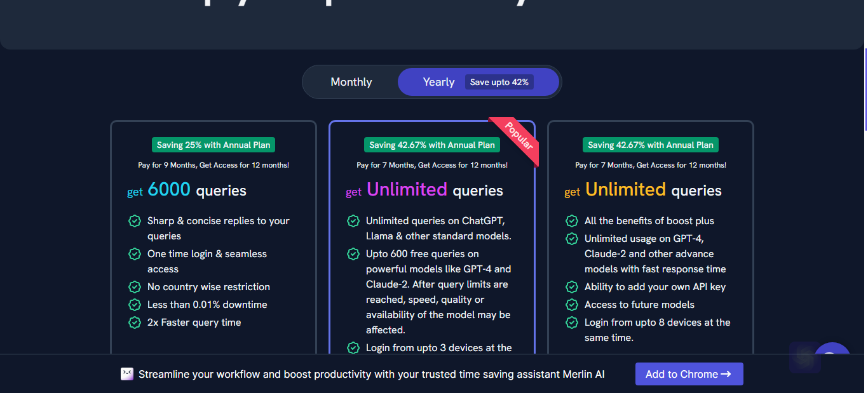The width and height of the screenshot is (868, 393).
Task: Click the "Saving 25% with Annual Plan" badge
Action: [x=214, y=145]
